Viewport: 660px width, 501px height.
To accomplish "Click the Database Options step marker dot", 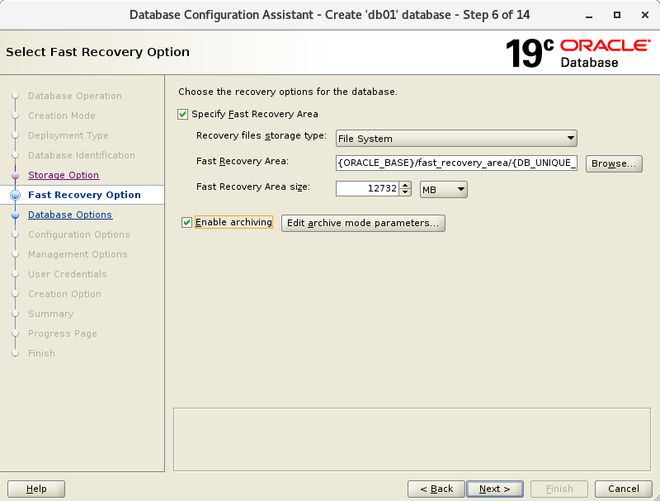I will [16, 215].
